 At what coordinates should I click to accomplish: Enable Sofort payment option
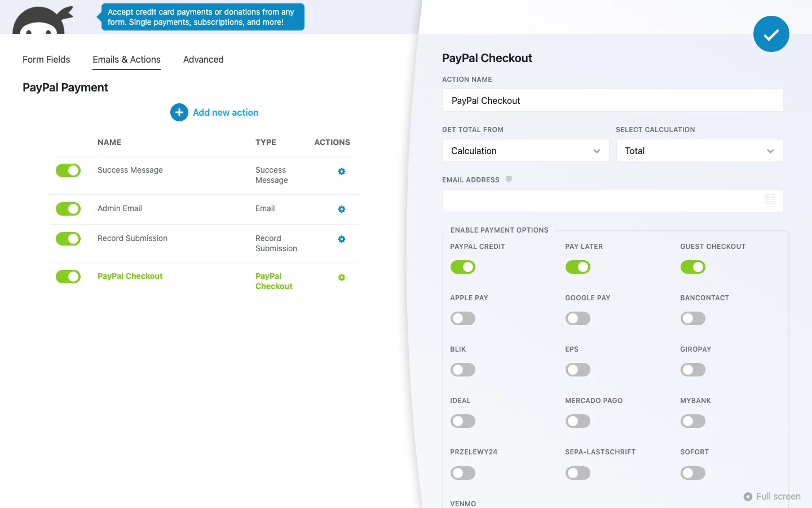(x=693, y=473)
